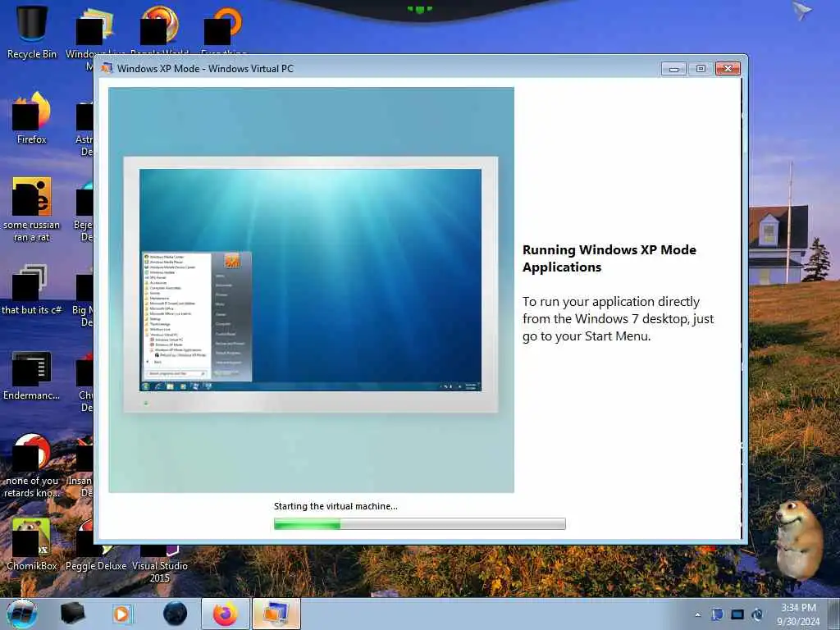
Task: Open the 'that but its c#' shortcut
Action: (32, 288)
